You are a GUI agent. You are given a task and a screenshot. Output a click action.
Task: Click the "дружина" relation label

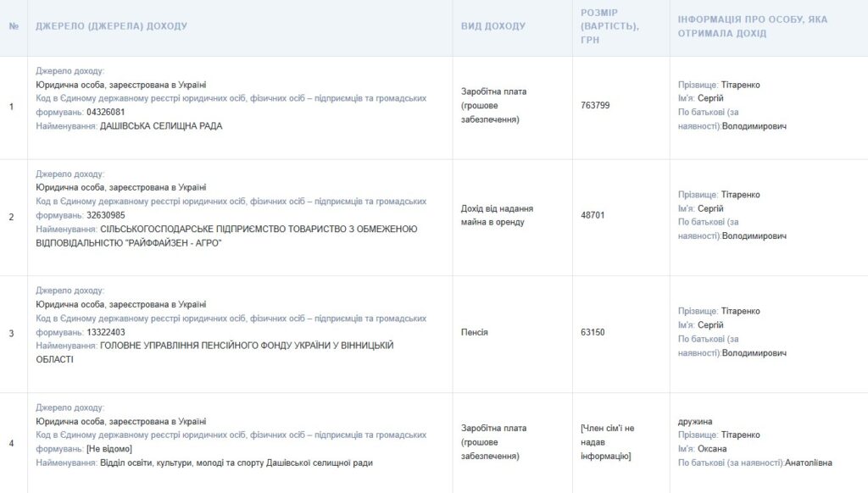[x=695, y=421]
